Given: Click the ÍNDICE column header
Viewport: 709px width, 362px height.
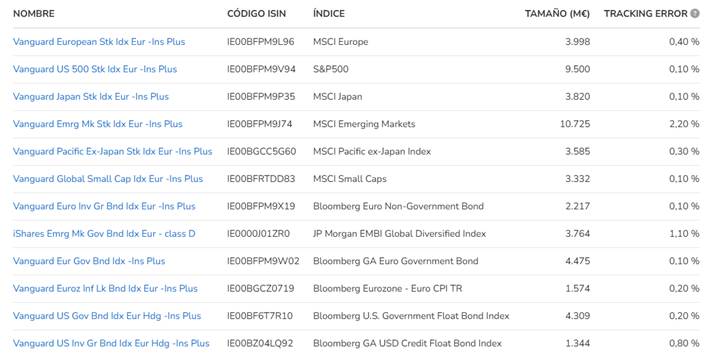Looking at the screenshot, I should (329, 14).
